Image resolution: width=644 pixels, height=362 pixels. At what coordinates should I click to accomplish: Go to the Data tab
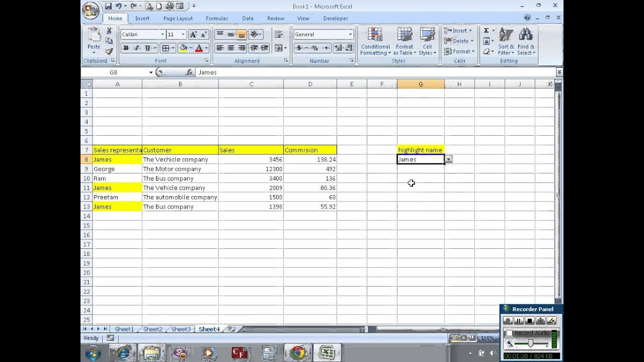(248, 18)
